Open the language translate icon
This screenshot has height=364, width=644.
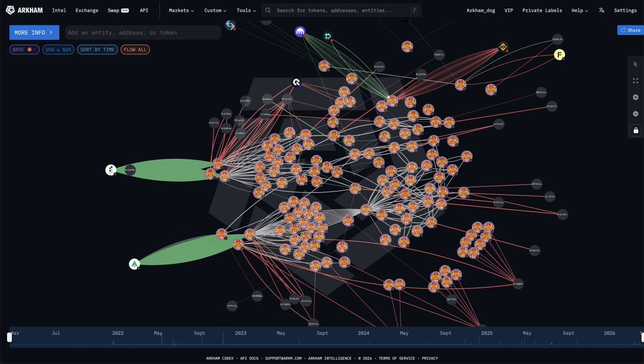click(602, 10)
